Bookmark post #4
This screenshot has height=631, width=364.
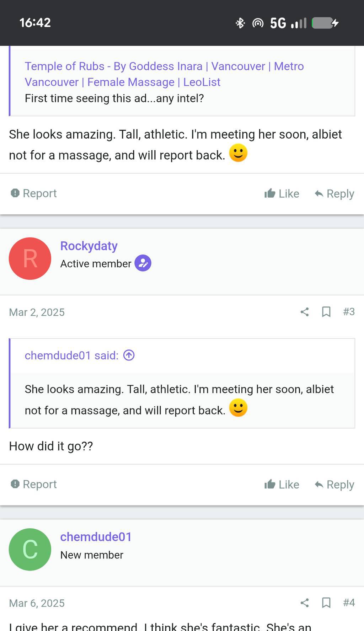[326, 603]
